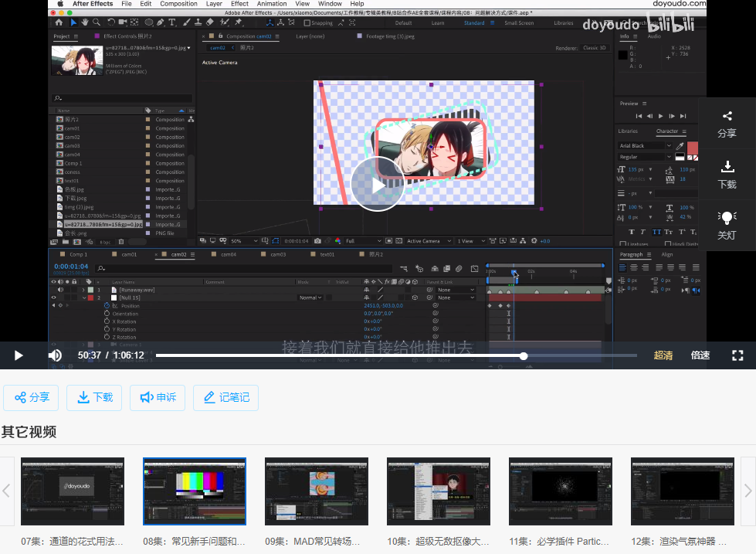756x554 pixels.
Task: Open the 1 View layout dropdown
Action: (x=470, y=241)
